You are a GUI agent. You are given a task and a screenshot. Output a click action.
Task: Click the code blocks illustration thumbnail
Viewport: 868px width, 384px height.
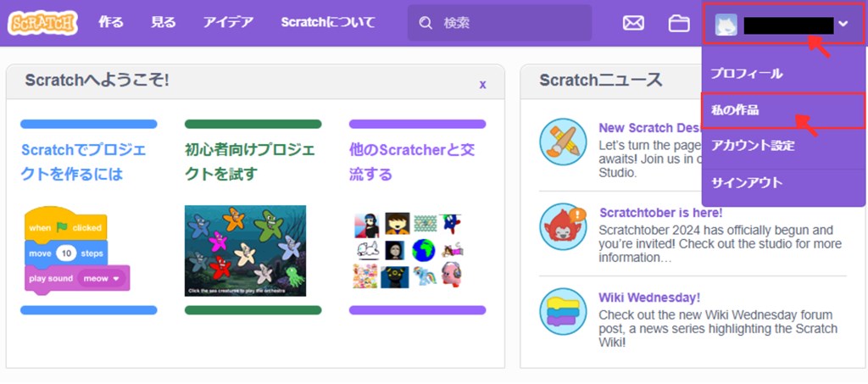[77, 250]
